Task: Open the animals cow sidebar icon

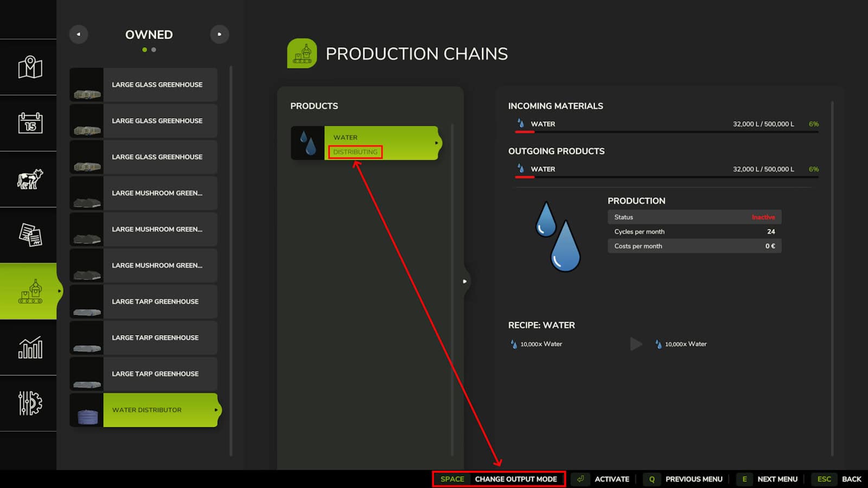Action: tap(30, 179)
